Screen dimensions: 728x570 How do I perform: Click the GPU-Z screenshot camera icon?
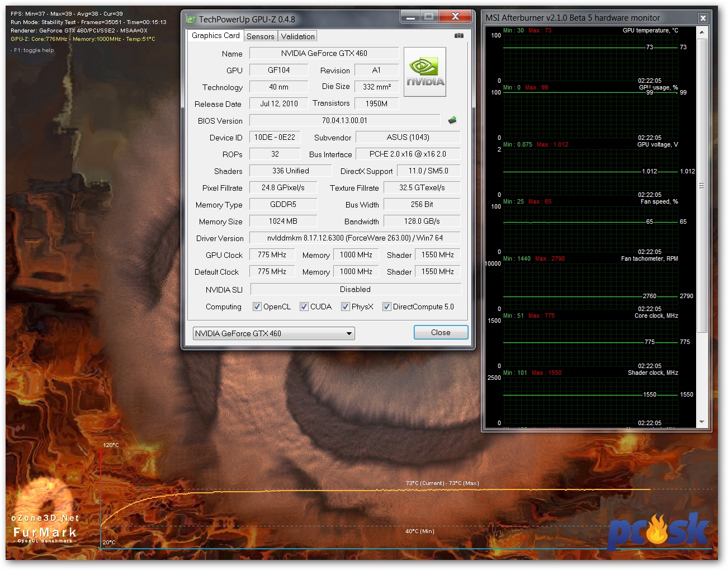coord(458,35)
